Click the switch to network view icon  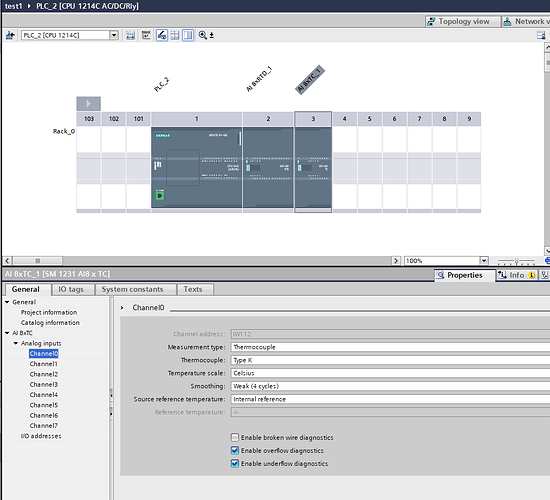click(x=10, y=35)
